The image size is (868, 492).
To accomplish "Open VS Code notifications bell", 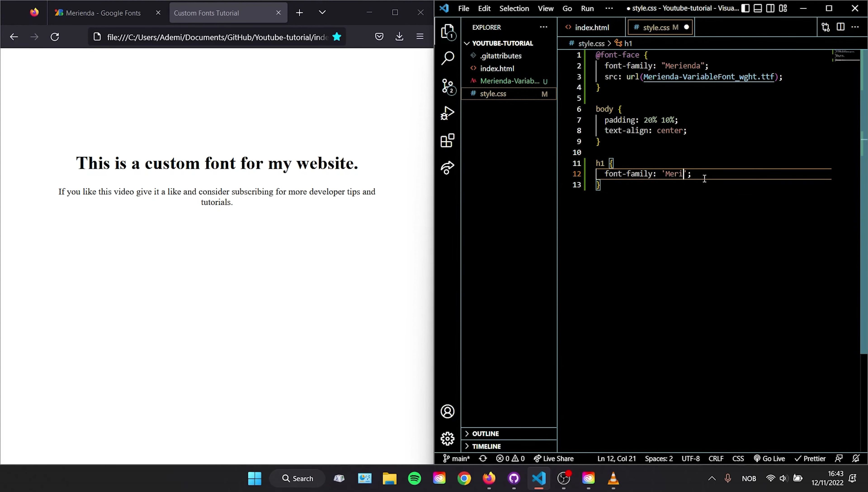I will click(856, 459).
